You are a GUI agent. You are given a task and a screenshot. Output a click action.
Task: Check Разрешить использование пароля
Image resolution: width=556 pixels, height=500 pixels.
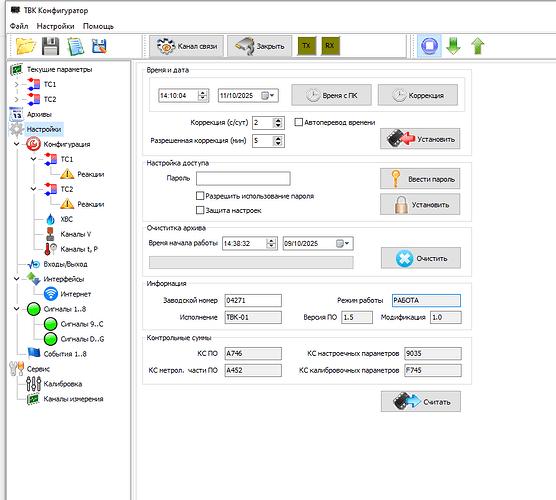click(x=200, y=196)
